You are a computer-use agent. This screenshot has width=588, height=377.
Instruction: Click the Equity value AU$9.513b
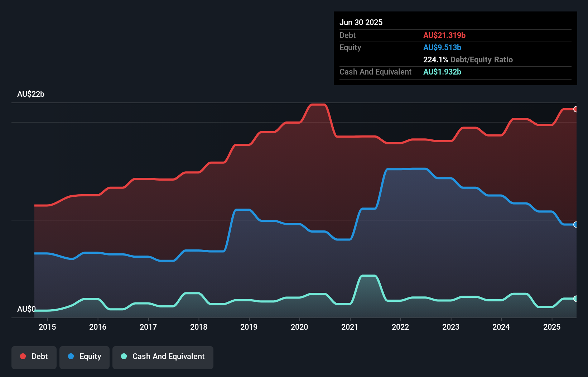[x=442, y=47]
